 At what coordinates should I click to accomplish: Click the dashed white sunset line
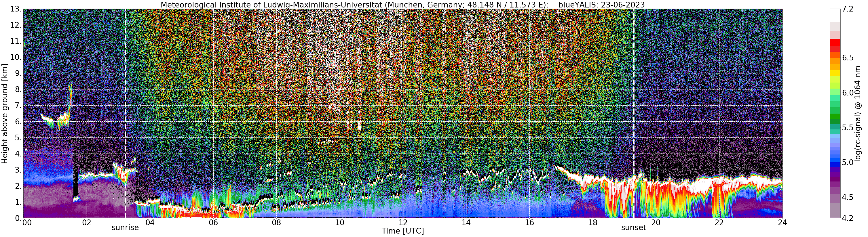click(x=634, y=113)
